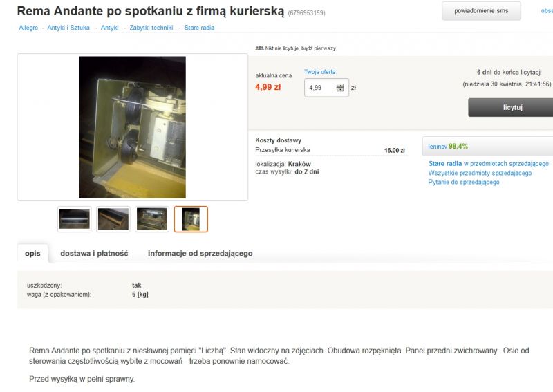Open Antyki i Sztuka breadcrumb
The width and height of the screenshot is (553, 392).
(68, 28)
